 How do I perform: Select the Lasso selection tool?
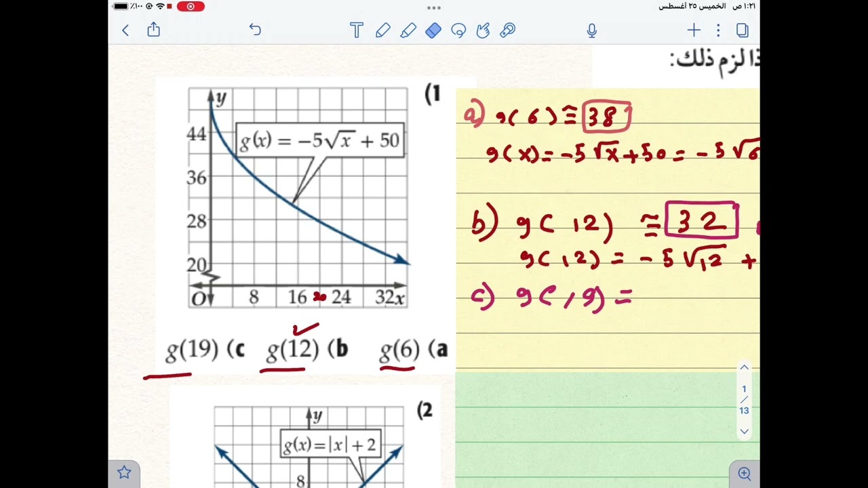pyautogui.click(x=458, y=30)
